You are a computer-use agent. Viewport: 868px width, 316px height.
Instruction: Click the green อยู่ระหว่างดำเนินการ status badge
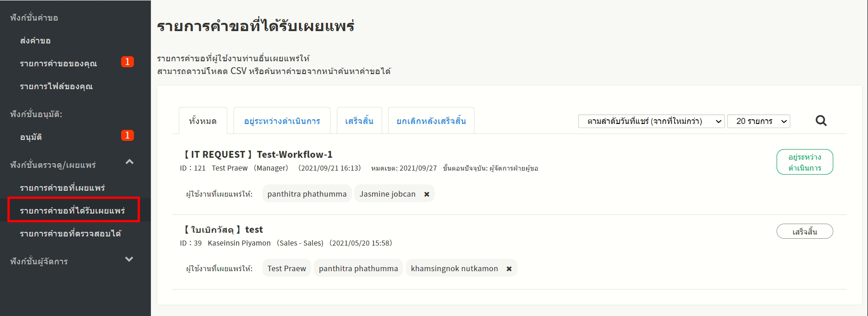click(x=804, y=162)
